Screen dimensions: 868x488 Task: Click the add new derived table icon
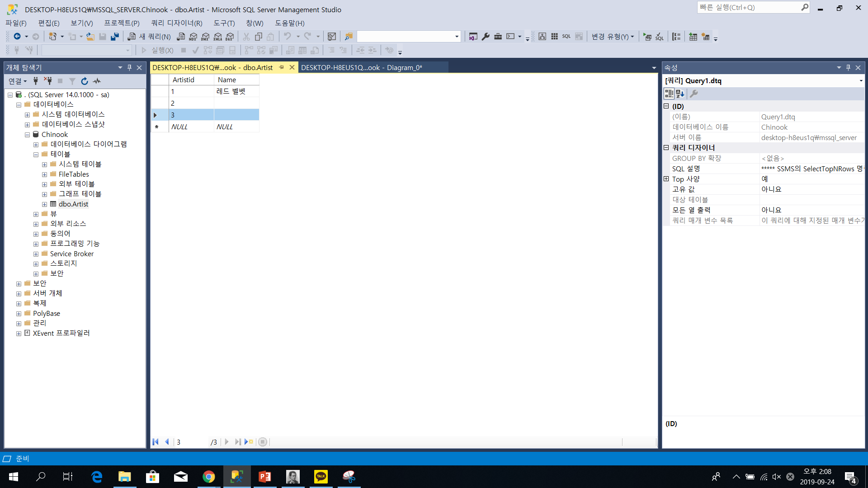tap(705, 37)
